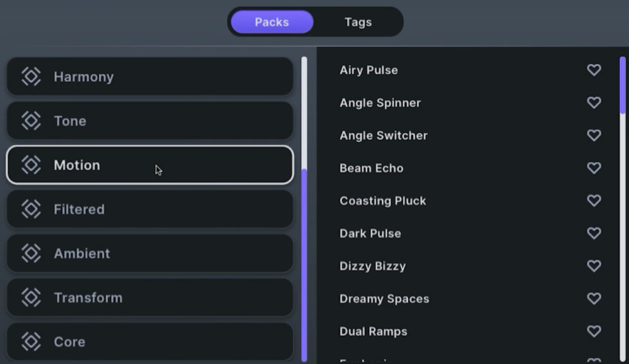Switch to the Tags tab
The image size is (629, 364).
pyautogui.click(x=358, y=22)
